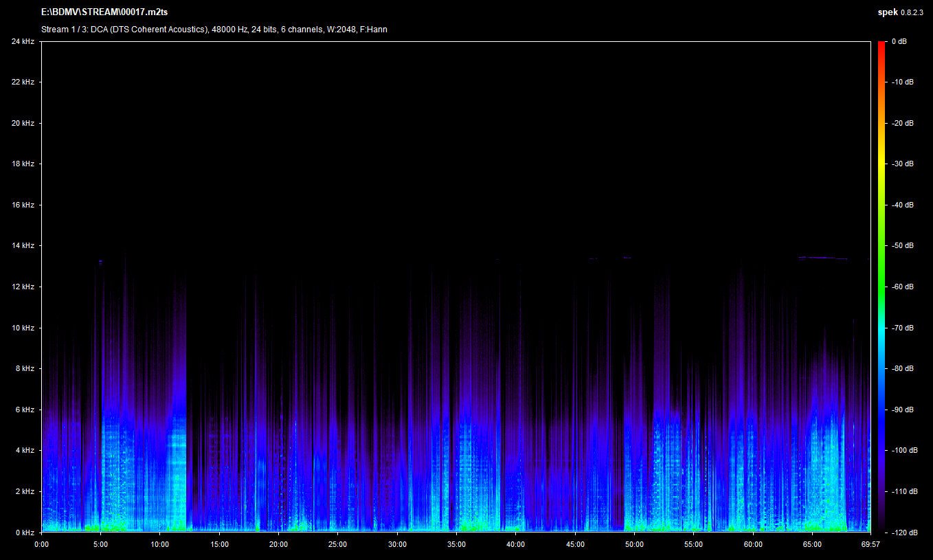The width and height of the screenshot is (933, 560).
Task: Select the 0 kHz axis label
Action: (24, 533)
